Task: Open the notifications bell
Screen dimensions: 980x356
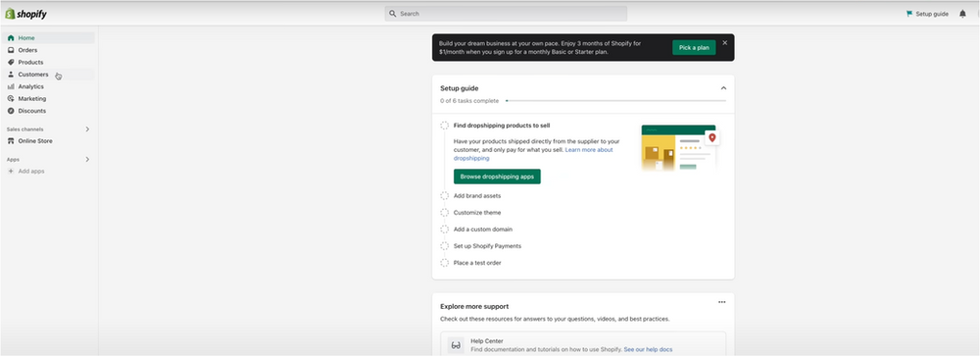Action: click(962, 14)
